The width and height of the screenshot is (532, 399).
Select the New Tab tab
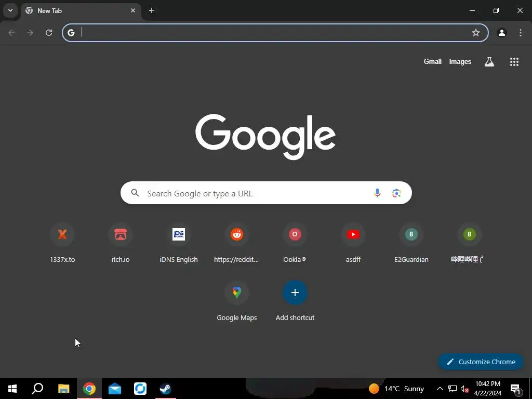81,11
